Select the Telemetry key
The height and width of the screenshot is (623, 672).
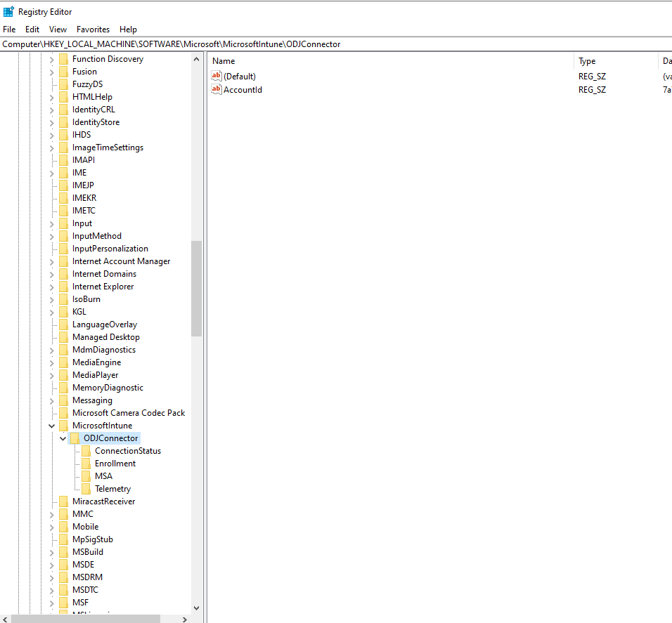pos(112,489)
